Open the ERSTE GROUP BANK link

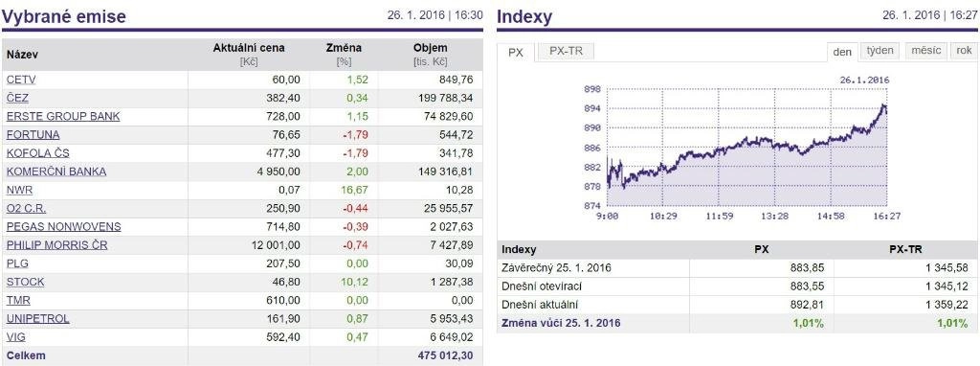pos(63,116)
